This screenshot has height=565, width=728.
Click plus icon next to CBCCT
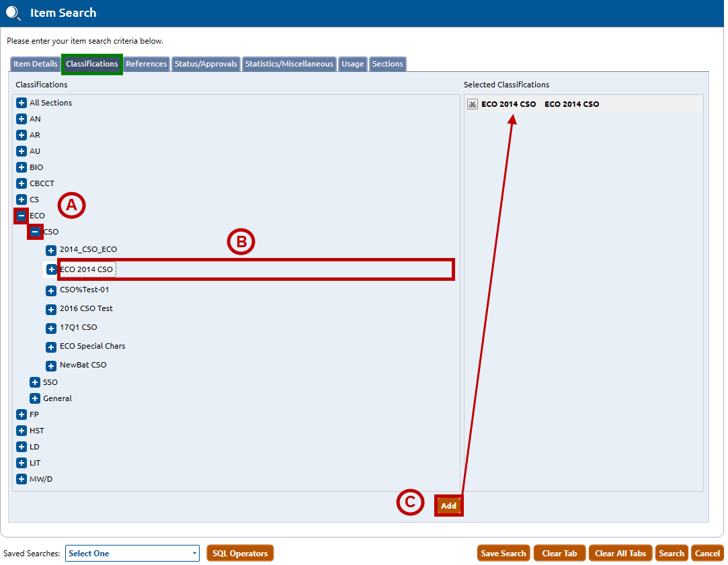coord(22,183)
